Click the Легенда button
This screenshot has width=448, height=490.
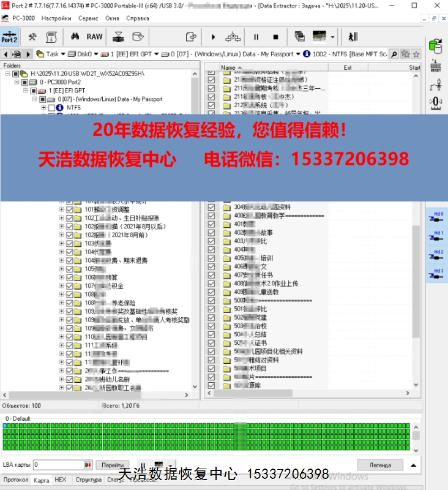pyautogui.click(x=379, y=465)
